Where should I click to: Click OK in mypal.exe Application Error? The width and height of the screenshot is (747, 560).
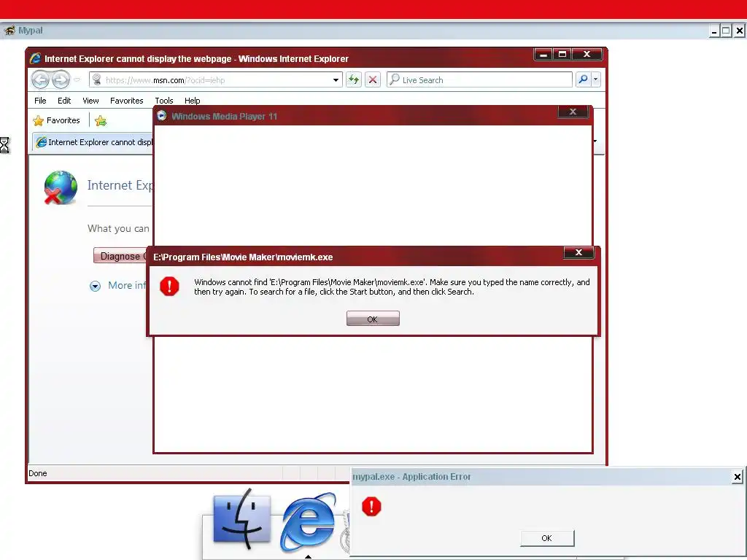click(547, 538)
